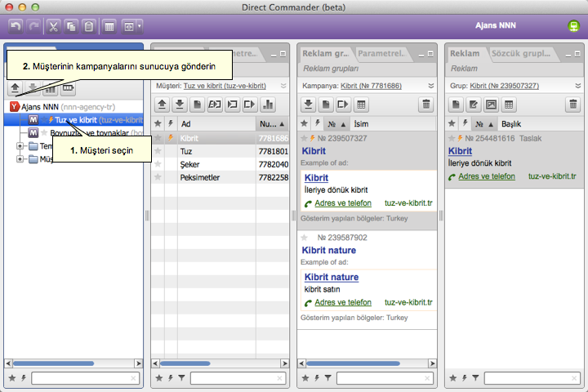Click the statistics chart icon in clients panel
588x392 pixels.
pyautogui.click(x=51, y=89)
